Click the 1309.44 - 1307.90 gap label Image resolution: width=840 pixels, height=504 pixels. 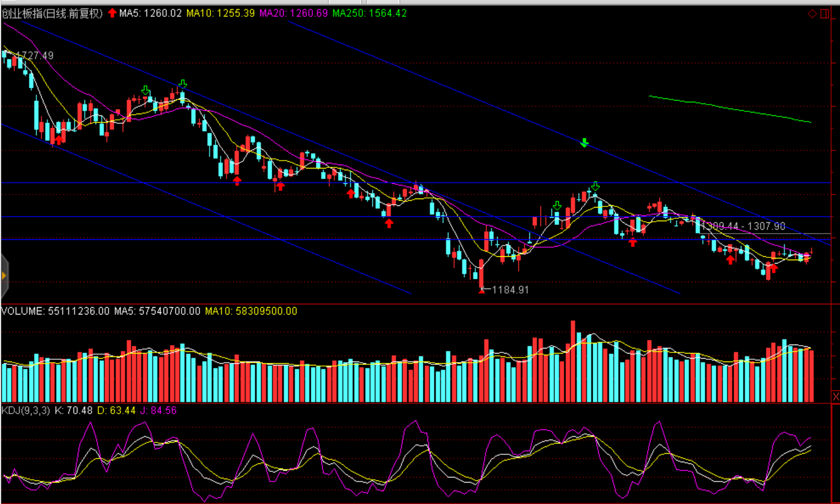click(744, 226)
